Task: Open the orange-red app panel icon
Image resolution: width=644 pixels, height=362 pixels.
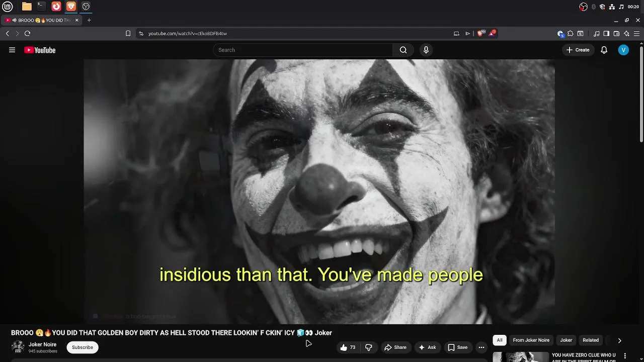Action: pos(56,7)
